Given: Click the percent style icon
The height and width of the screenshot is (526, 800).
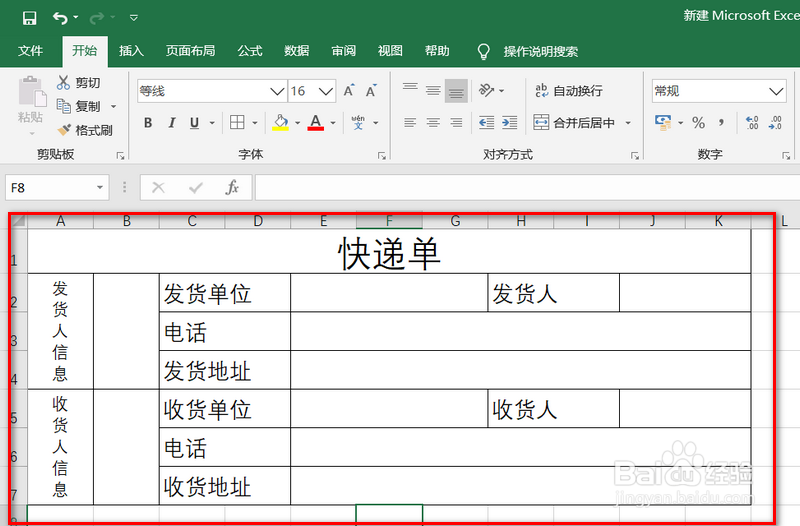Looking at the screenshot, I should pyautogui.click(x=698, y=122).
